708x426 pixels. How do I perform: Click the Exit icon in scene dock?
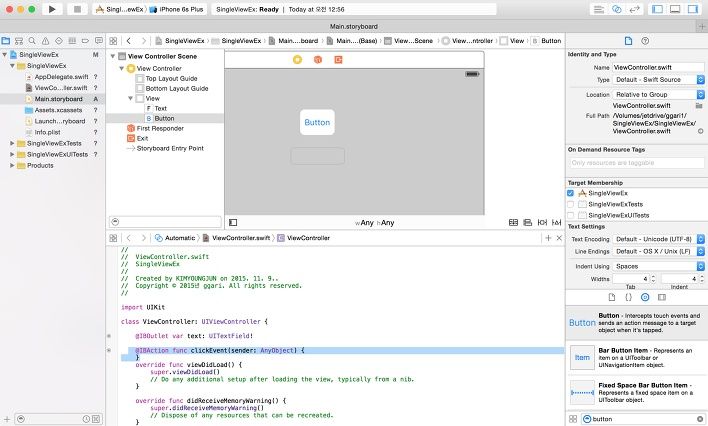tap(338, 60)
